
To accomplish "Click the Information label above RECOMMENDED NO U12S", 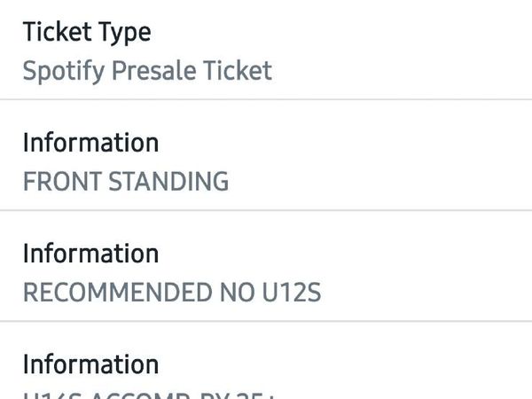I will [90, 254].
